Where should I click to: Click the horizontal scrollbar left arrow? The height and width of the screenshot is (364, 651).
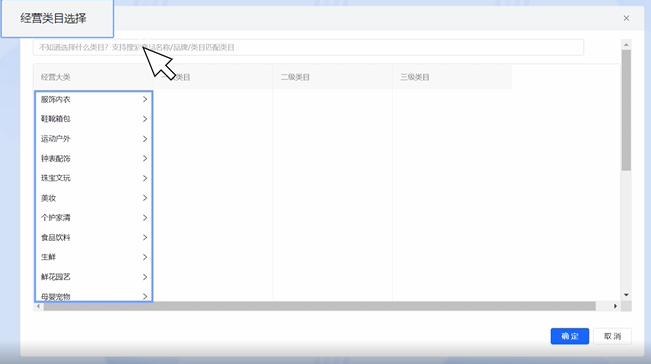(x=38, y=306)
